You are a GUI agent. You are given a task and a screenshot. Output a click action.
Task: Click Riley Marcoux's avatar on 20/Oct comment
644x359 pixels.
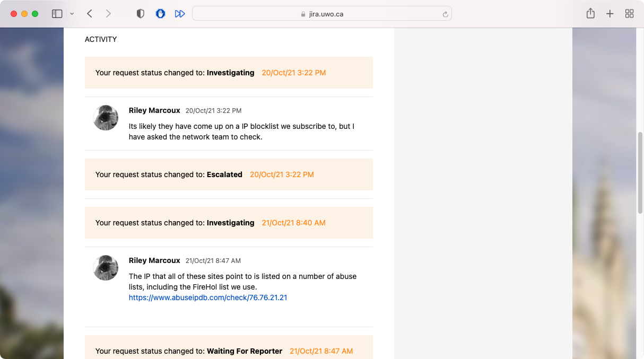click(x=106, y=118)
